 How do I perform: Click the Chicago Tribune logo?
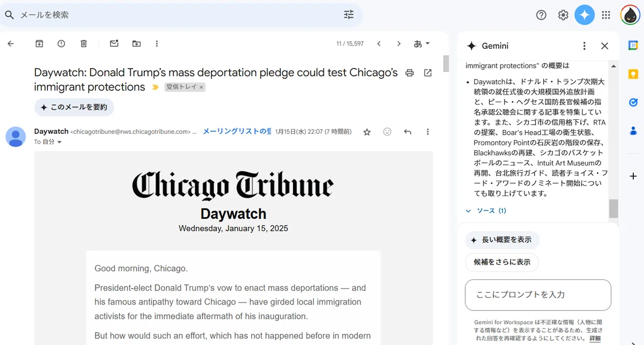pyautogui.click(x=233, y=185)
